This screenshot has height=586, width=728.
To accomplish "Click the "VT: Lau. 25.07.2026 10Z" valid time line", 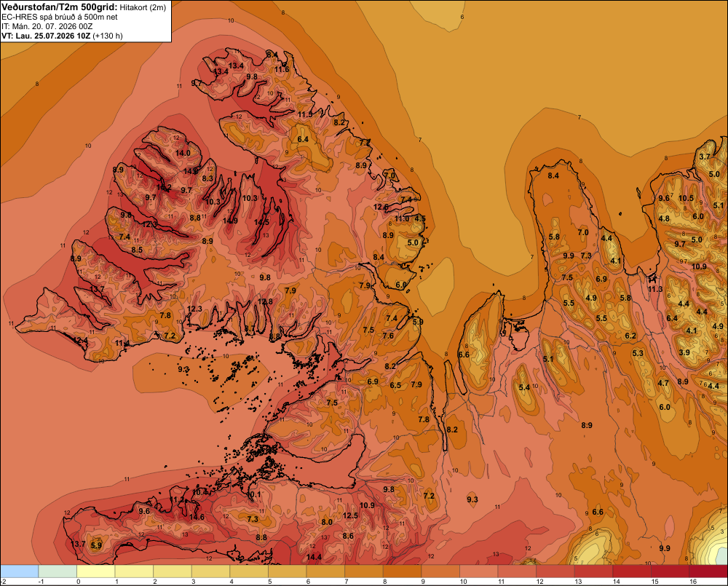I will pos(47,36).
